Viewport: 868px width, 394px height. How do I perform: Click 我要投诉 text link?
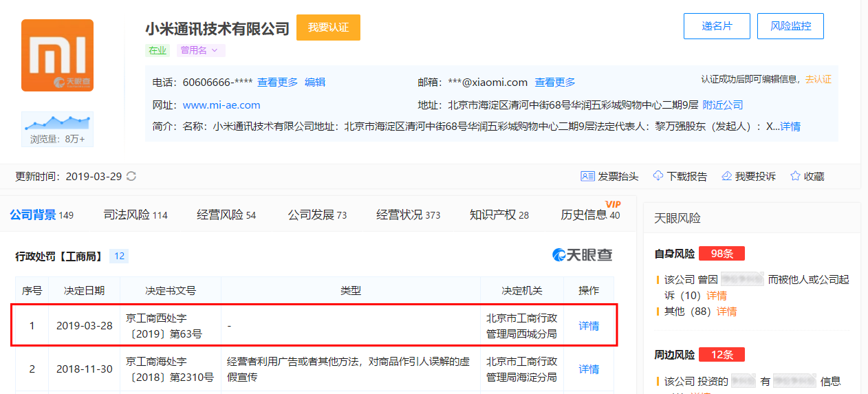click(755, 176)
